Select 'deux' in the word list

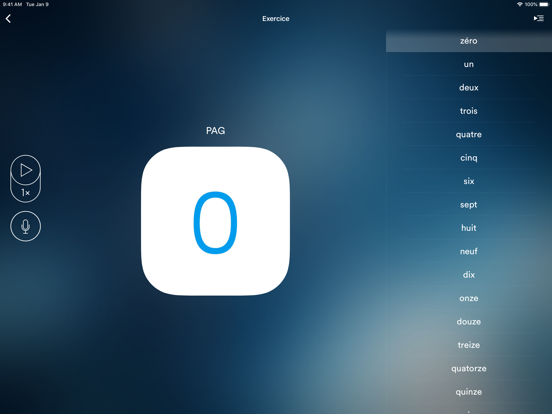click(469, 87)
